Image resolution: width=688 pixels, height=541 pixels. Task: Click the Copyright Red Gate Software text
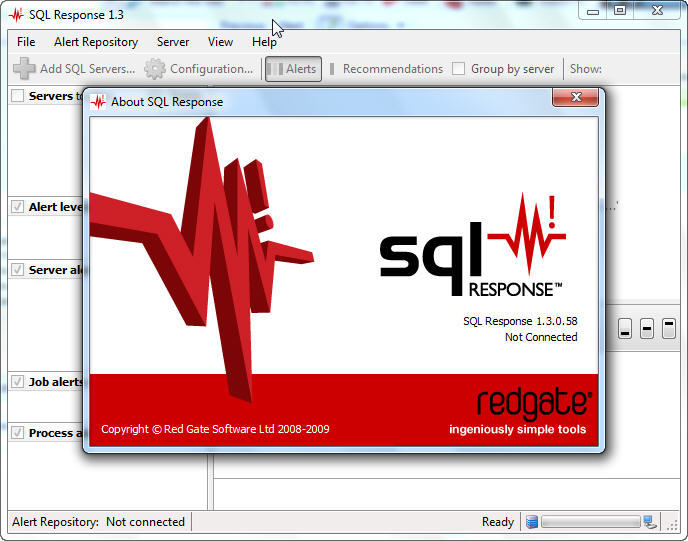[215, 429]
